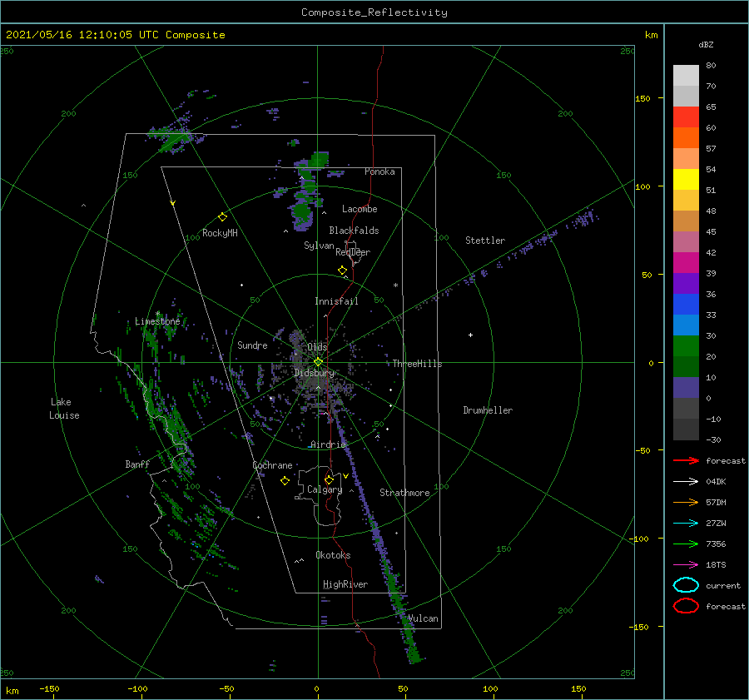Viewport: 749px width, 700px height.
Task: Click the Olds city label
Action: [317, 347]
